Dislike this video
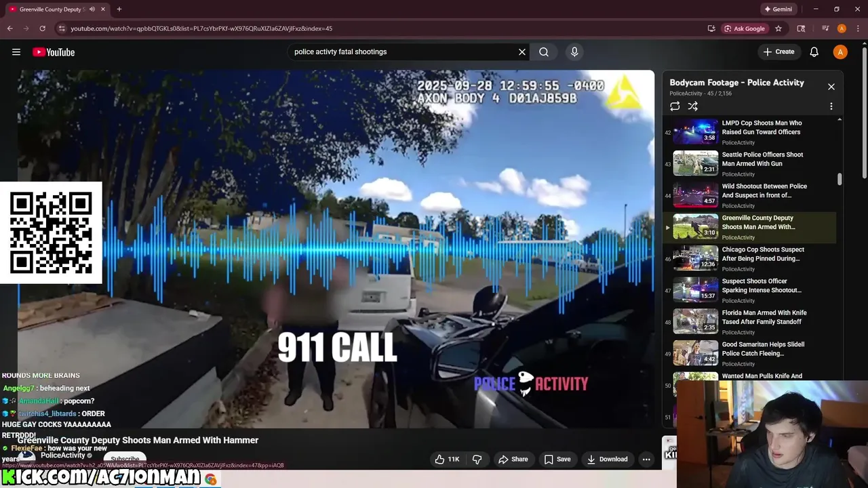The height and width of the screenshot is (488, 868). (x=477, y=460)
